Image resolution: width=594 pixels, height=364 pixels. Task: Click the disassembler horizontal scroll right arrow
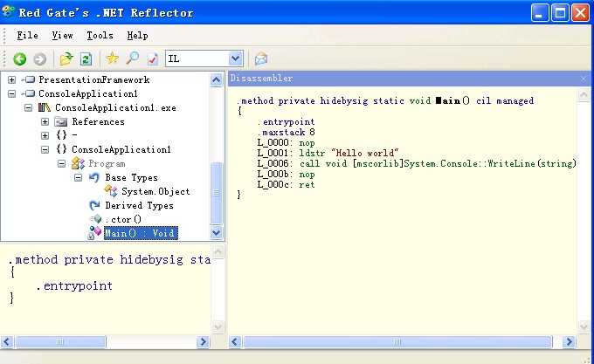pyautogui.click(x=569, y=342)
